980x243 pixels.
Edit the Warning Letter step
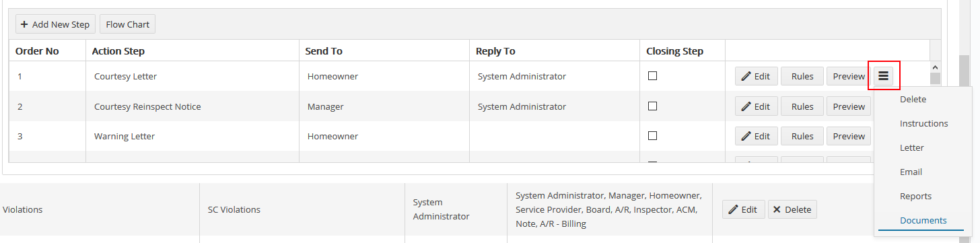point(756,136)
